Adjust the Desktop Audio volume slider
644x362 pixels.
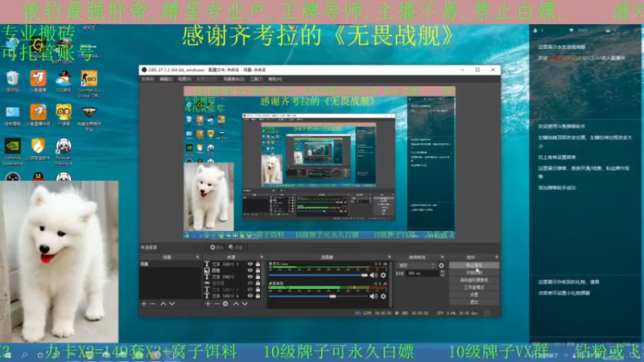coord(318,296)
